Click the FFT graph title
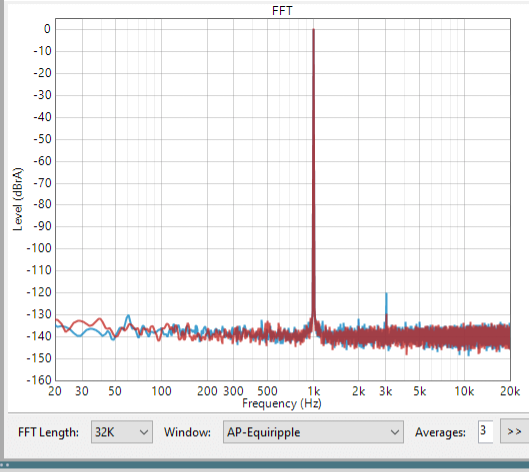529x472 pixels. point(282,11)
